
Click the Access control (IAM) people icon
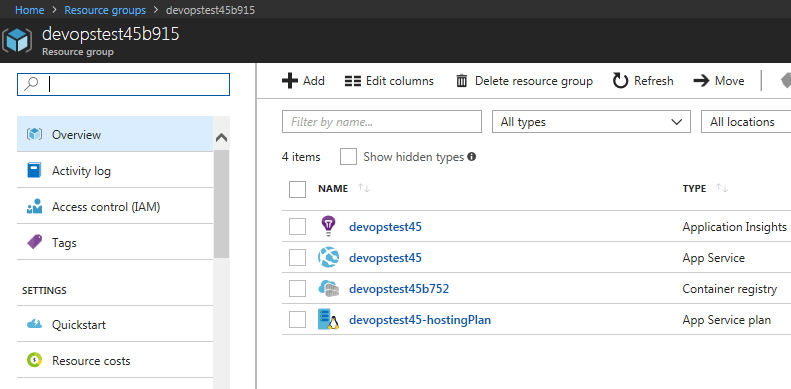click(34, 206)
